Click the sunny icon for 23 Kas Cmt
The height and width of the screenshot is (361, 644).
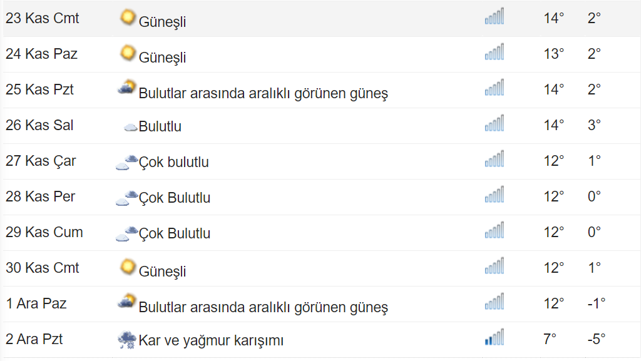[128, 18]
